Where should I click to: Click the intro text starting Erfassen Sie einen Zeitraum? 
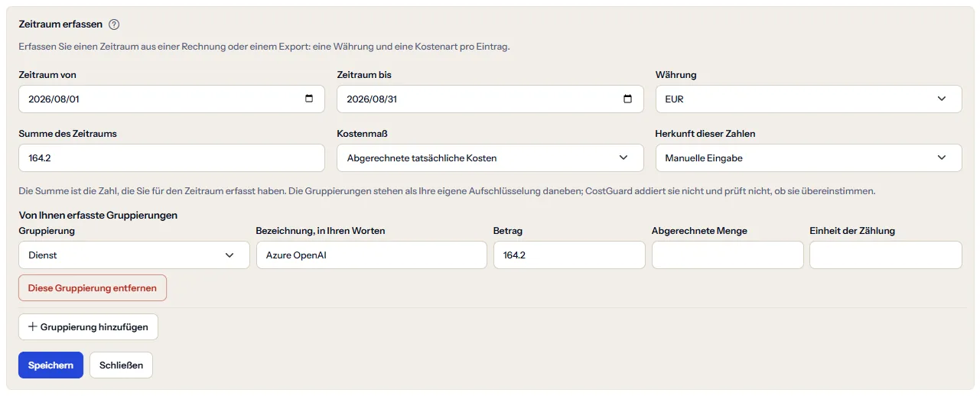tap(264, 47)
